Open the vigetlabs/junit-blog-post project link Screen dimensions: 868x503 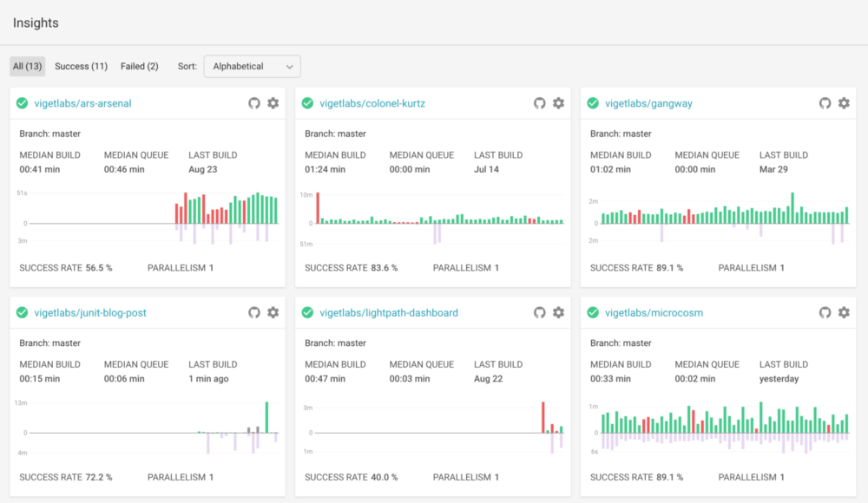click(90, 313)
